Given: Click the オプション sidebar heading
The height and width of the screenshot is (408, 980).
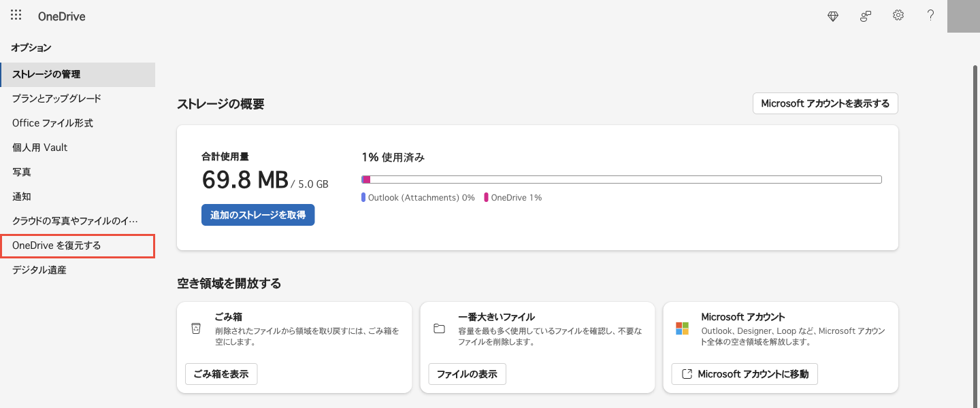Looking at the screenshot, I should click(x=31, y=48).
